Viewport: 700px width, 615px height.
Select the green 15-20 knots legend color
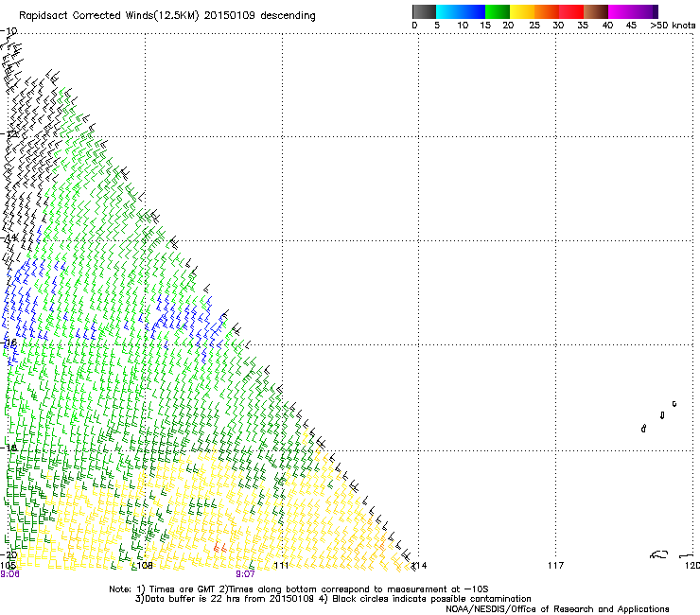click(498, 11)
